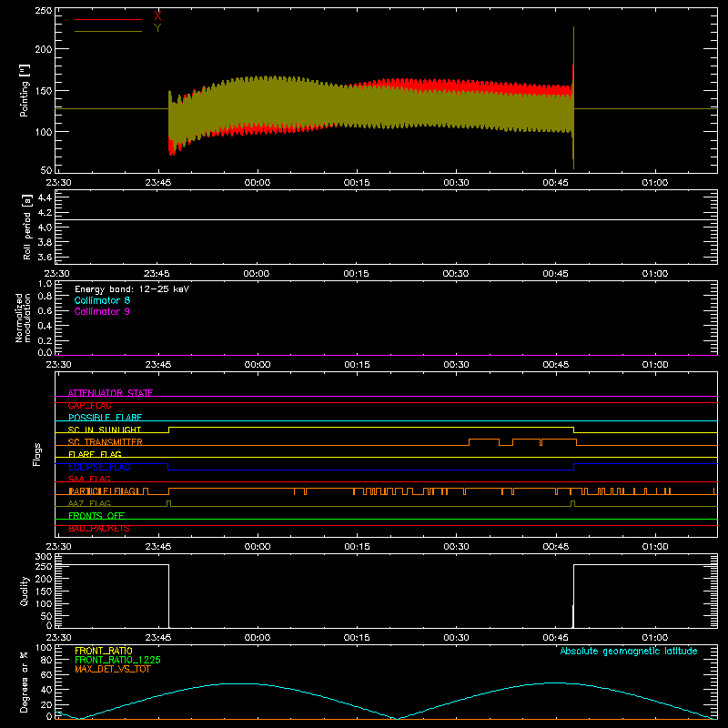Click the 23:30 tick under the Flags plot
Image resolution: width=728 pixels, height=728 pixels.
[58, 547]
